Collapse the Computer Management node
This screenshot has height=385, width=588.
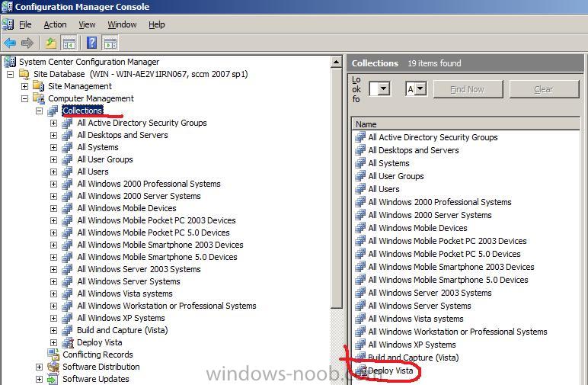(x=24, y=98)
